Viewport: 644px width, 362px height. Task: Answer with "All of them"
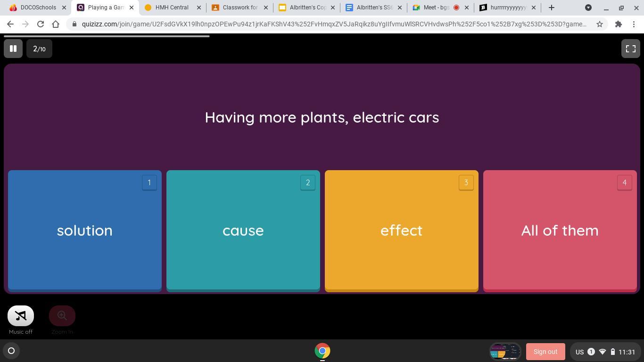coord(560,230)
